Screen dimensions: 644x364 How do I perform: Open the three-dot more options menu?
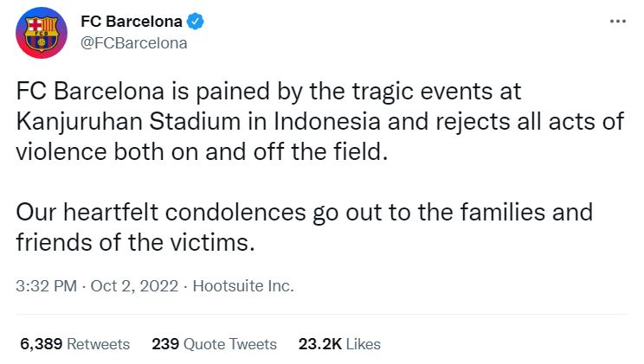(x=618, y=22)
